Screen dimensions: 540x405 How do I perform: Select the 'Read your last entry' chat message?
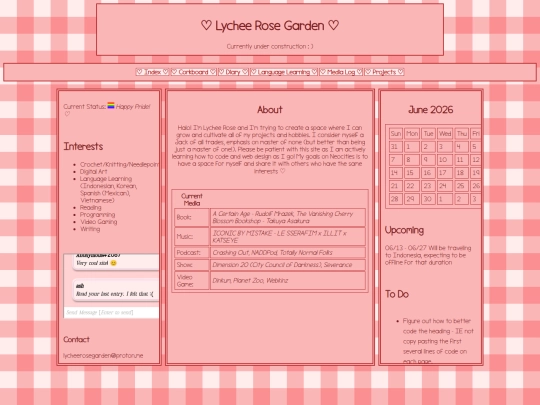116,290
